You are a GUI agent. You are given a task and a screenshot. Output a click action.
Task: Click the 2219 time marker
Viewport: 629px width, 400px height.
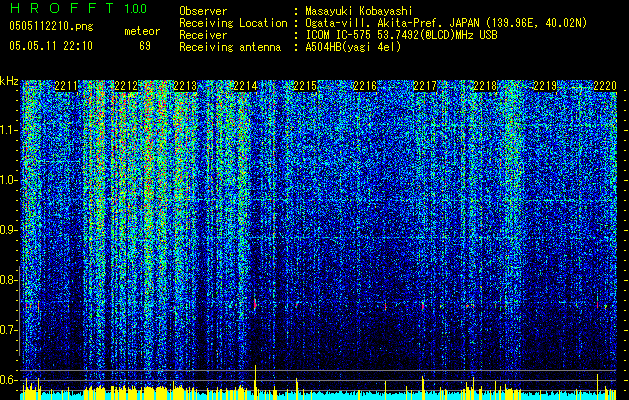tap(545, 86)
